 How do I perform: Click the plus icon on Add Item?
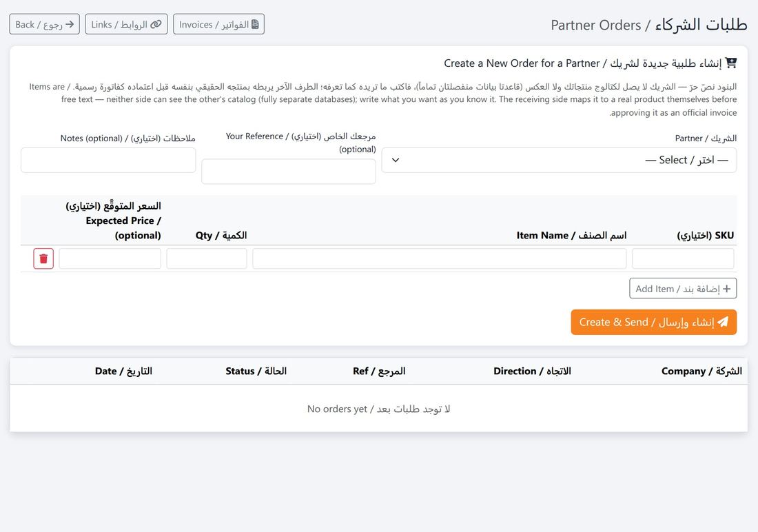tap(726, 289)
